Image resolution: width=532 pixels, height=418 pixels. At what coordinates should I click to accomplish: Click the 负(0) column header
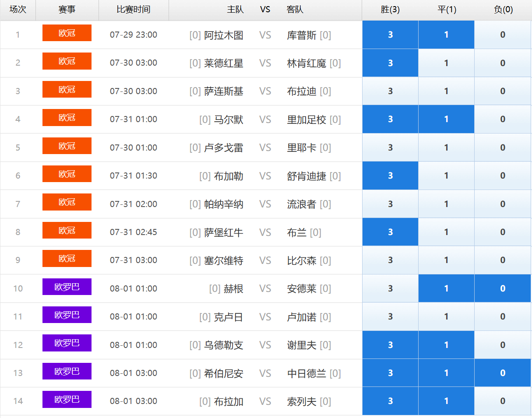[503, 10]
